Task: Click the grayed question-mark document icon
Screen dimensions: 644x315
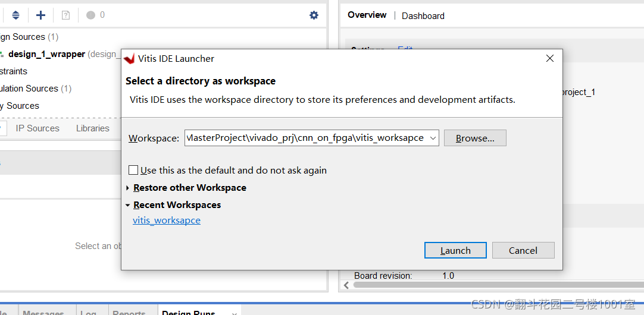Action: pyautogui.click(x=65, y=15)
